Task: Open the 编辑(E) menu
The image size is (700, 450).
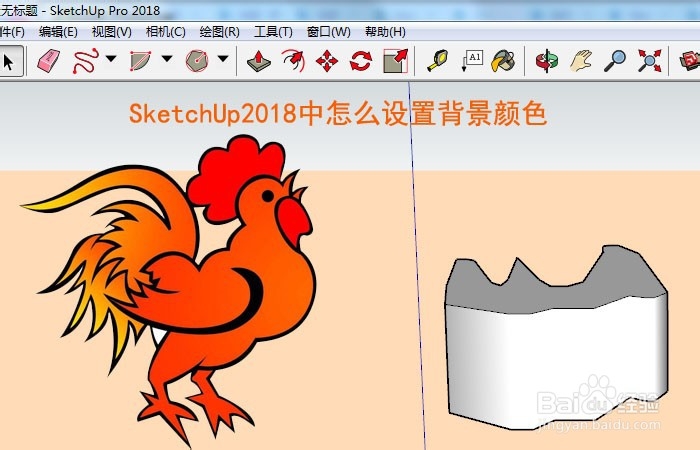Action: (x=58, y=32)
